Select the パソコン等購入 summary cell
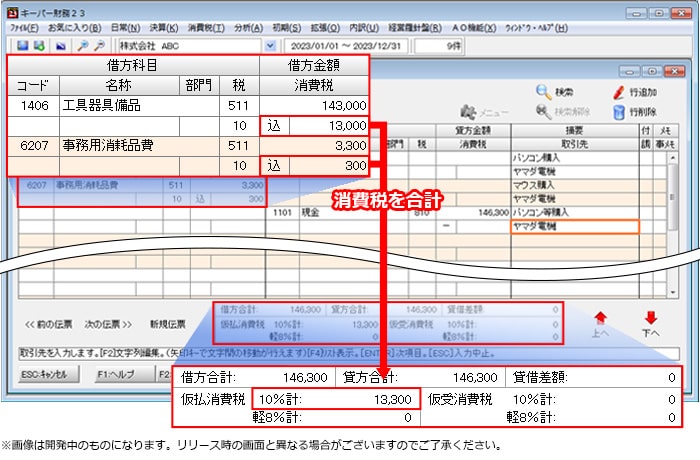 [x=575, y=213]
